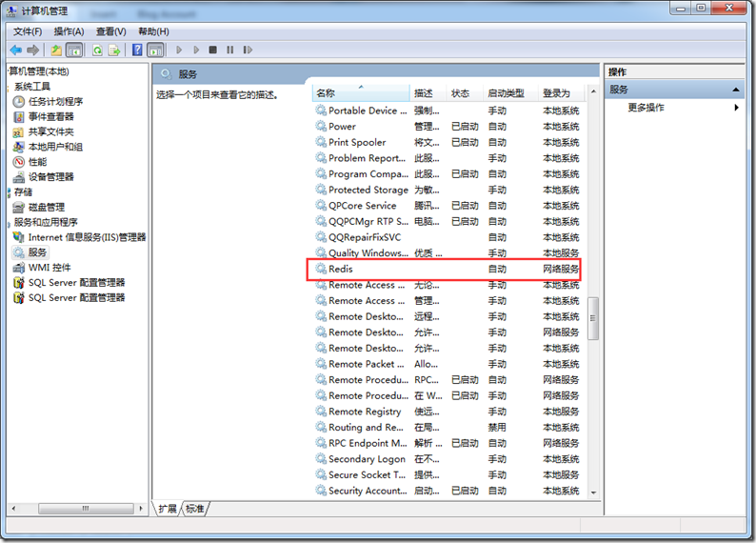Click left tree scrollbar left arrow

tap(13, 509)
